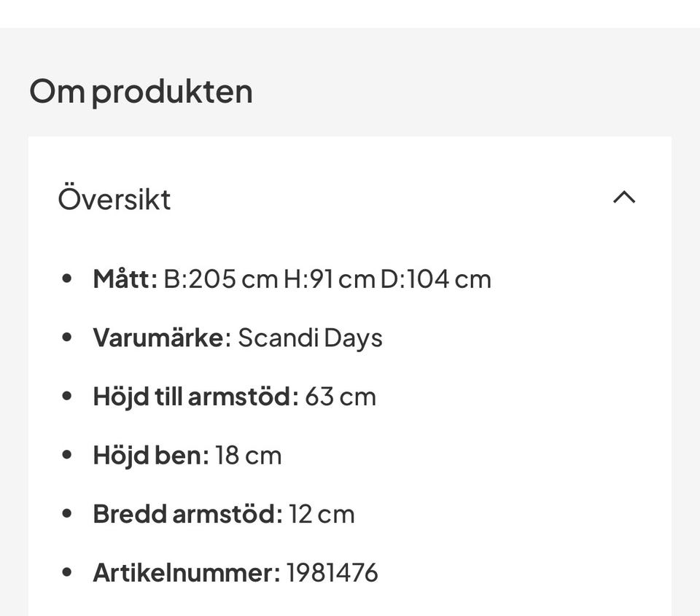Select the Höjd till armstöd entry
Image resolution: width=700 pixels, height=616 pixels.
pos(233,395)
